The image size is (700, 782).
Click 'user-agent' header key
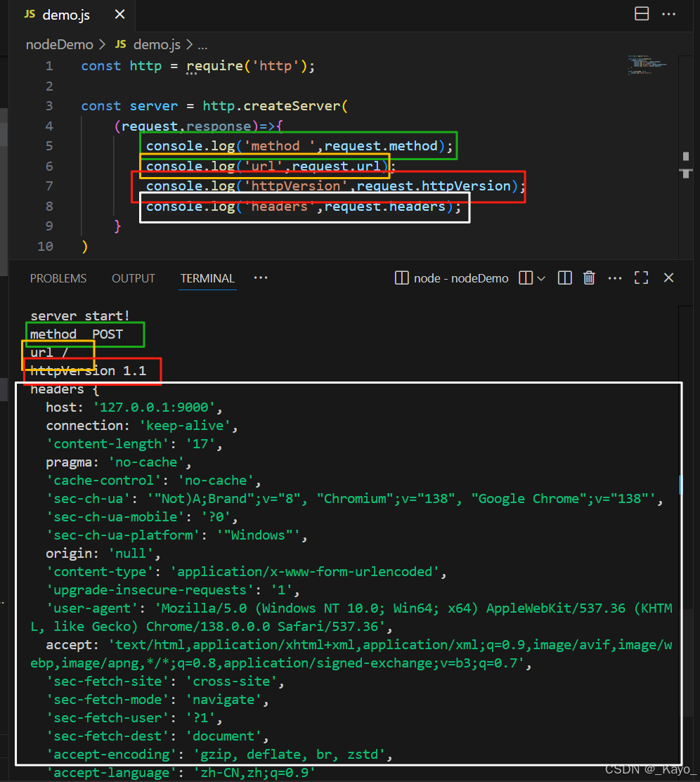(92, 608)
